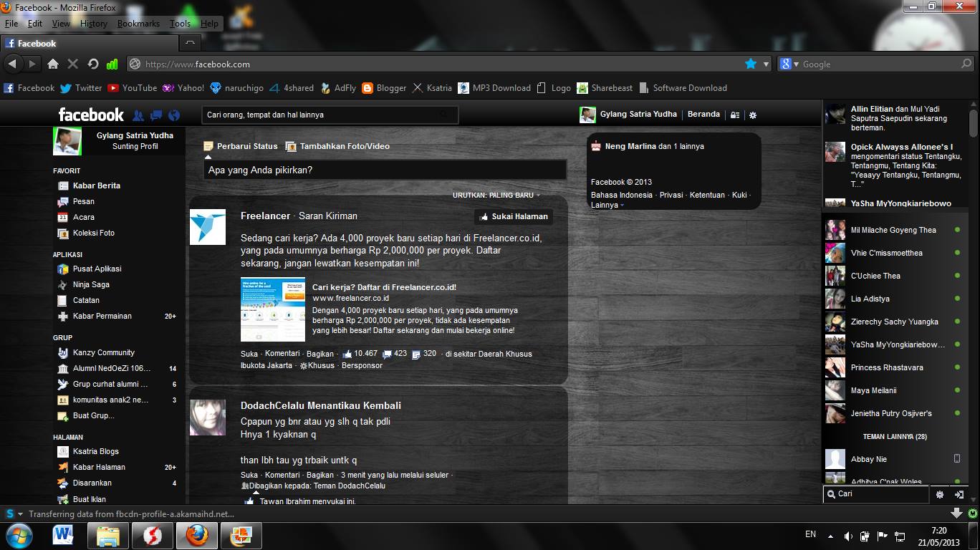Hide the chat sidebar with arrow icon

pyautogui.click(x=959, y=494)
